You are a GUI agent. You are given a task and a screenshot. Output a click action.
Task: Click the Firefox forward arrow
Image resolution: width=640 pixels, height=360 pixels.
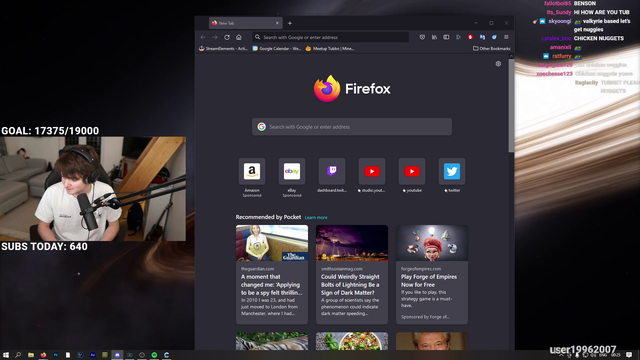215,37
